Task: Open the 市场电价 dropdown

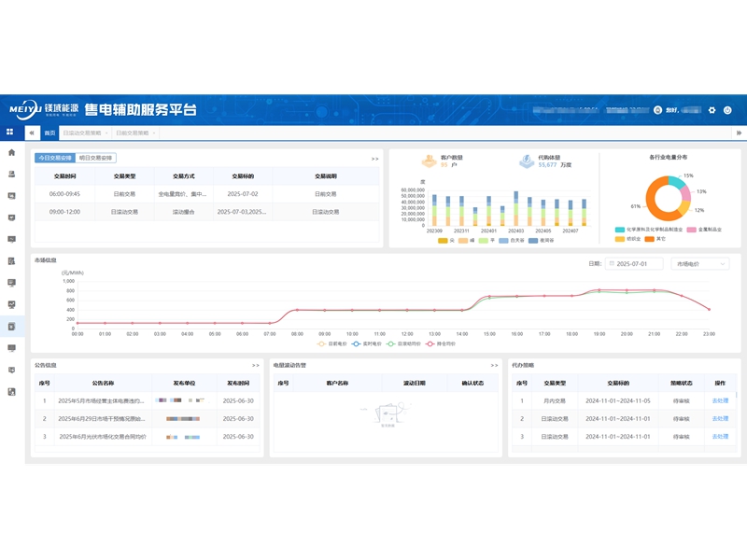Action: (x=699, y=264)
